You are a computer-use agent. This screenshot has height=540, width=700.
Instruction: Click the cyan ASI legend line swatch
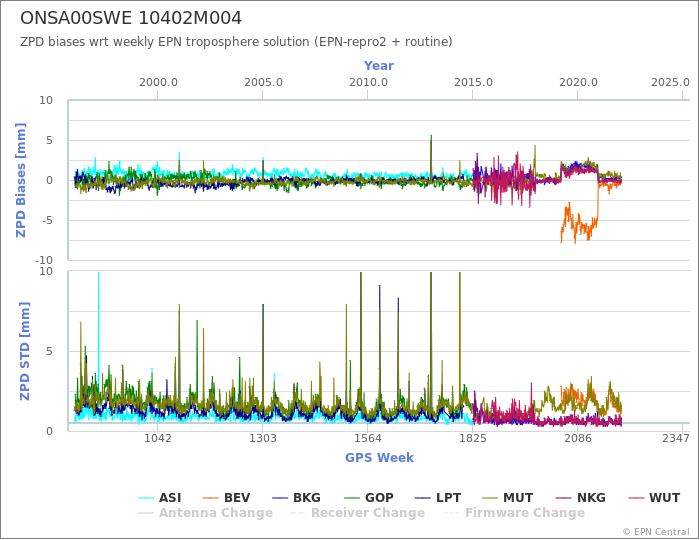point(146,498)
